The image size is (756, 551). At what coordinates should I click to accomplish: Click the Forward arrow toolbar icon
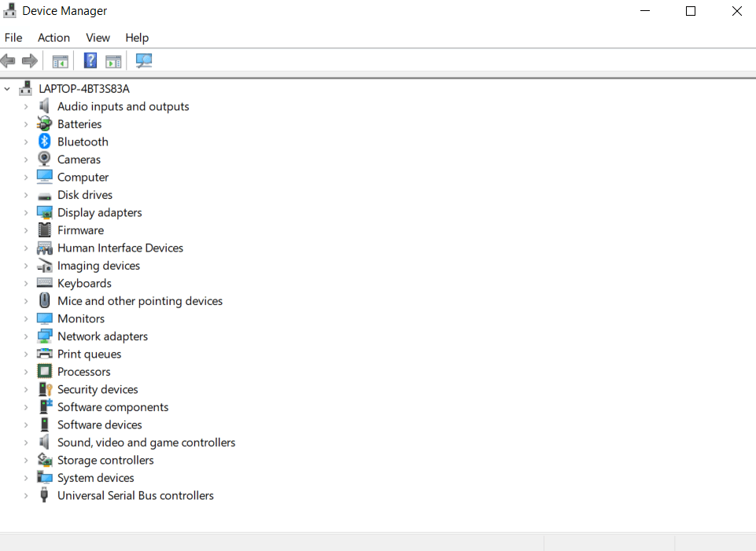tap(30, 61)
